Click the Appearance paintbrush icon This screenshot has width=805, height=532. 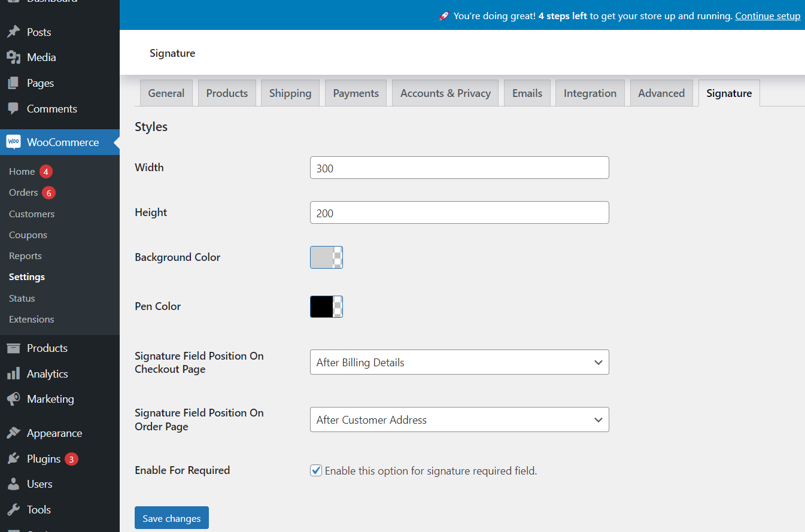point(13,433)
